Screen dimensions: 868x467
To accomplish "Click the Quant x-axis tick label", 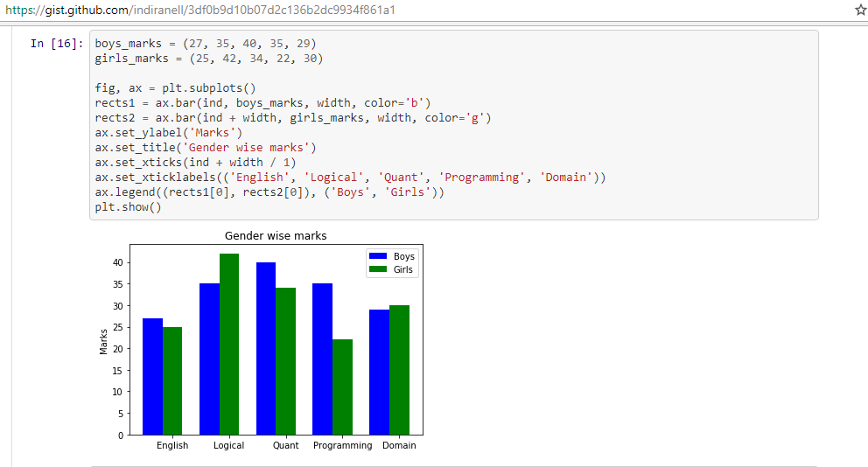I will tap(285, 445).
